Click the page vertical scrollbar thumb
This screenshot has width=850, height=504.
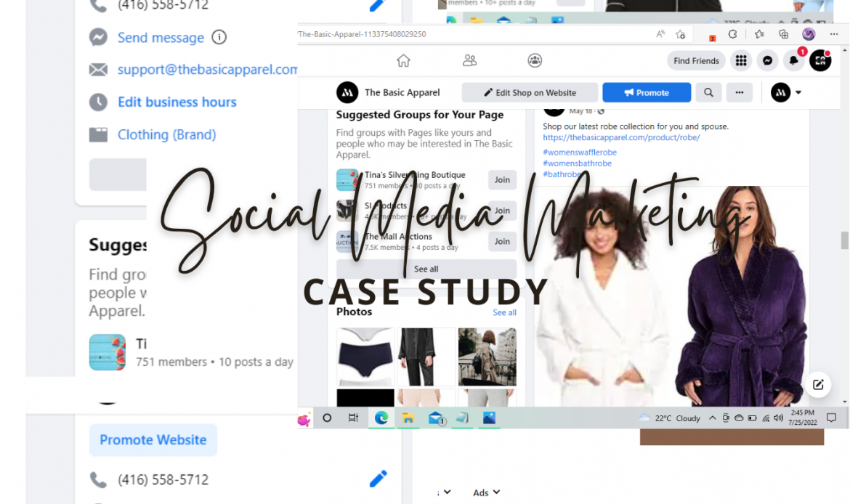[844, 240]
